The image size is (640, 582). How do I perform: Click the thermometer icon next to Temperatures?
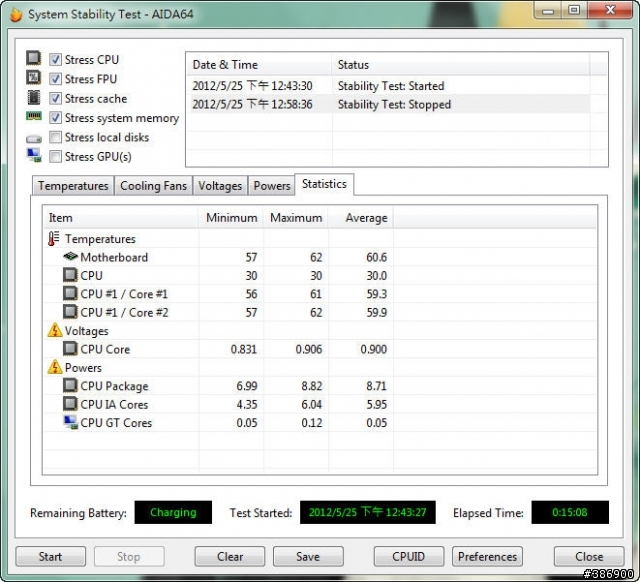pyautogui.click(x=53, y=239)
